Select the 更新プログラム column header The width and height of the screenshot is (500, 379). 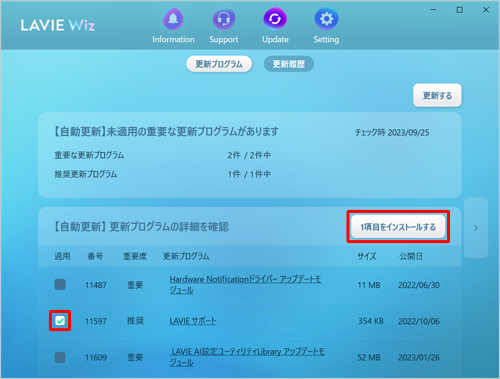point(186,256)
